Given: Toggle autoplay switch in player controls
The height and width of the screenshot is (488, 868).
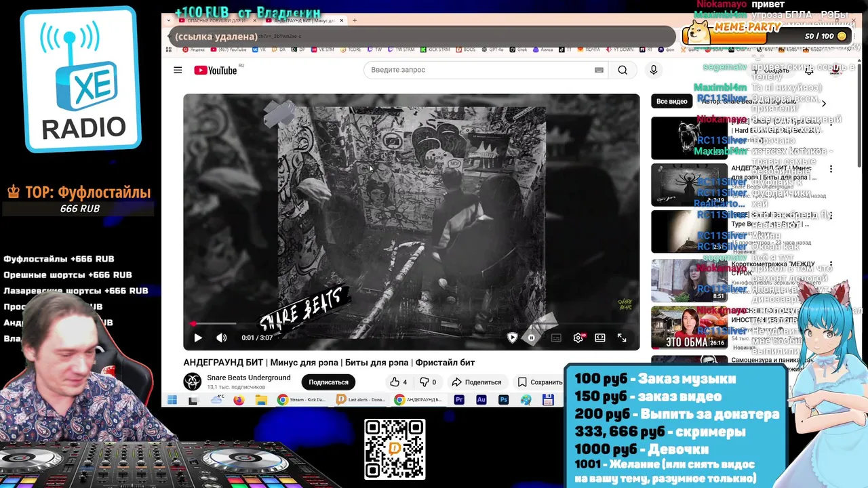Looking at the screenshot, I should point(532,338).
